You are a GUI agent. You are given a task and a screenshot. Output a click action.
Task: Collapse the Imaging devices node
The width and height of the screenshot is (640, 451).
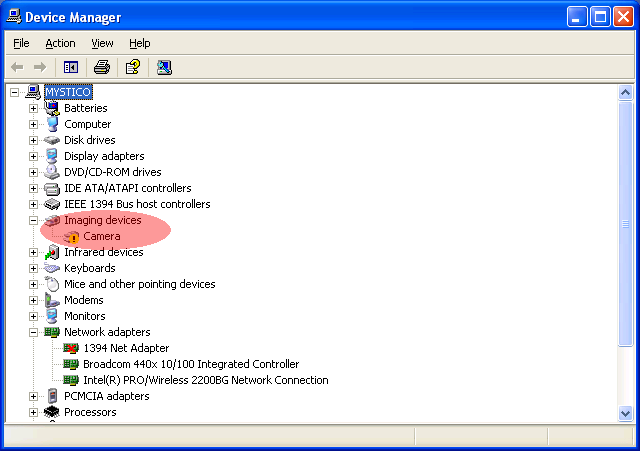point(33,220)
